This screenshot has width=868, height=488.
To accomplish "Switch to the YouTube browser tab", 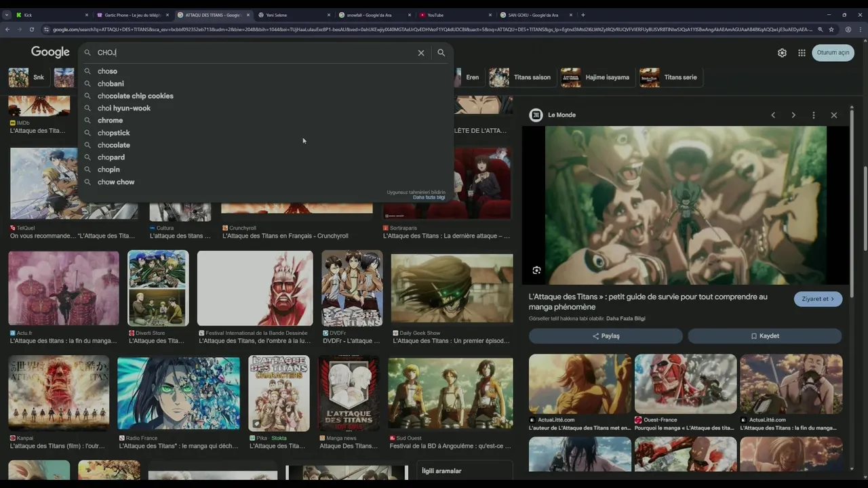I will click(454, 15).
